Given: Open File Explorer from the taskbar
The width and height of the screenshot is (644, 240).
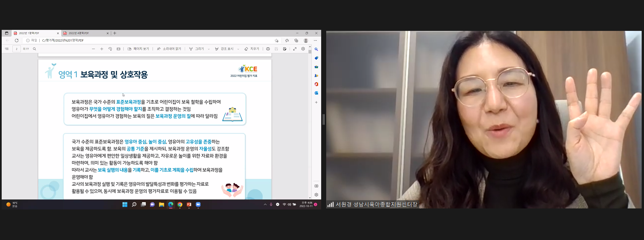Looking at the screenshot, I should (x=162, y=204).
